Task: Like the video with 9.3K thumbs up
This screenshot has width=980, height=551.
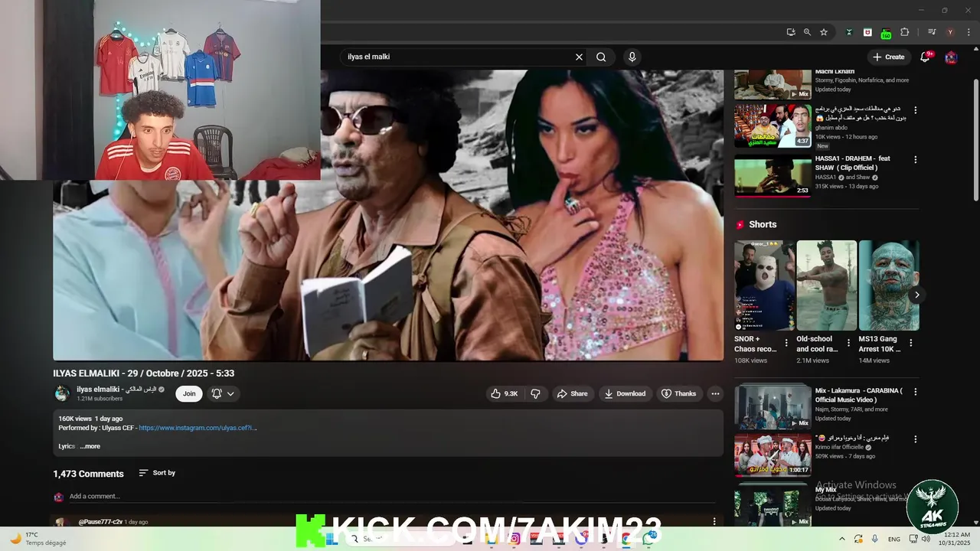Action: (505, 393)
